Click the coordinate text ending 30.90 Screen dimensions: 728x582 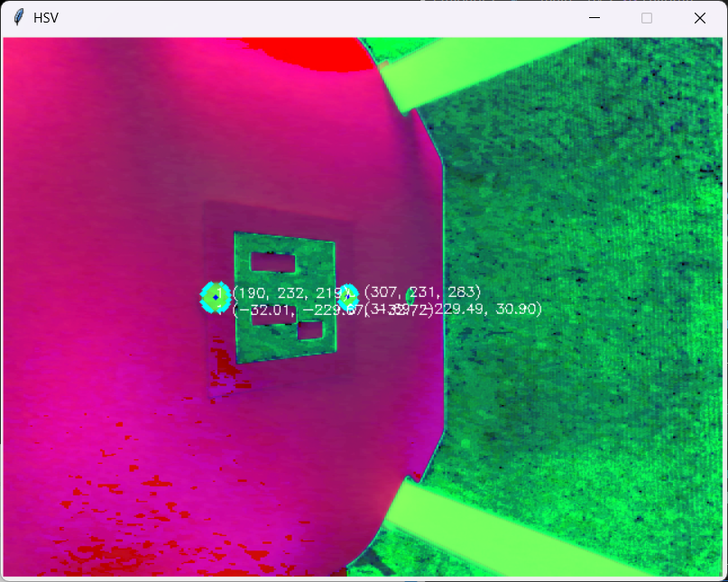pyautogui.click(x=453, y=309)
